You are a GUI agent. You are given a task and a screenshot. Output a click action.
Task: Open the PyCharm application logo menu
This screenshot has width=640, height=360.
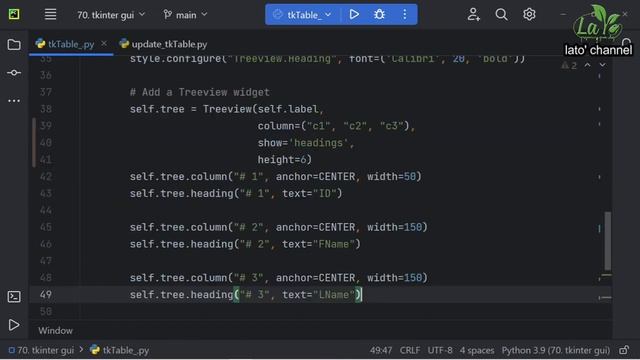coord(14,15)
